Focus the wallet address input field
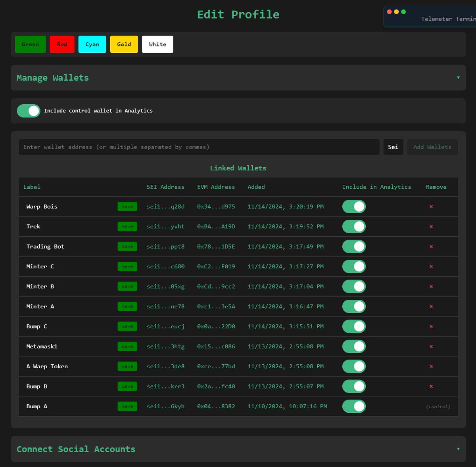 pyautogui.click(x=199, y=147)
